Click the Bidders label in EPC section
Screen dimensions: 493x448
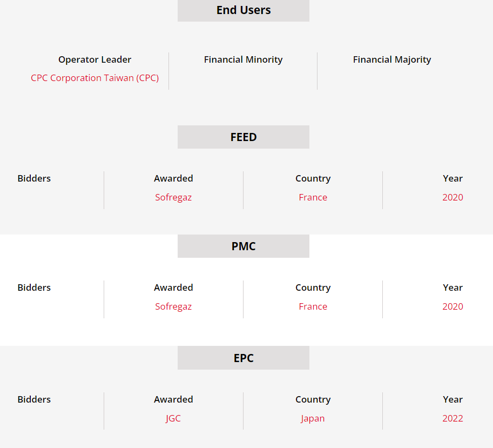point(34,399)
